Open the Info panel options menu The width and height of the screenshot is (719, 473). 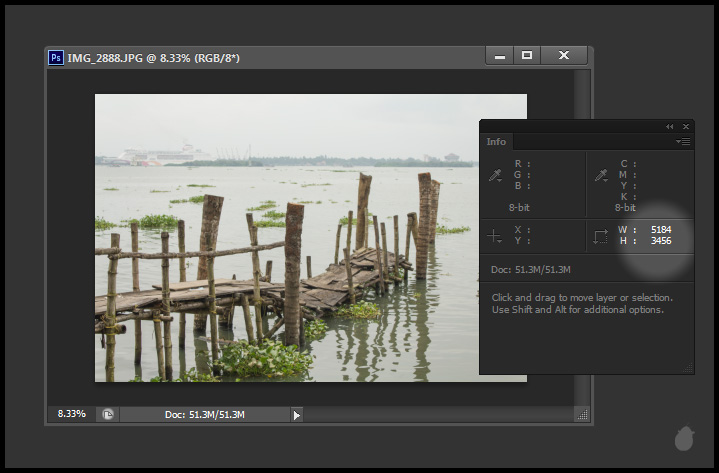(684, 142)
